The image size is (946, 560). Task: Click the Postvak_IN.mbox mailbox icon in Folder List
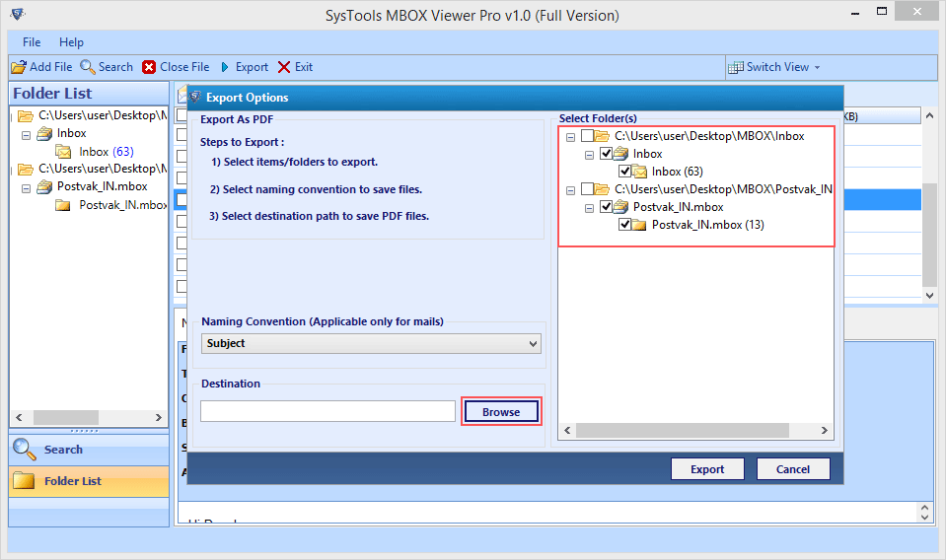(44, 187)
